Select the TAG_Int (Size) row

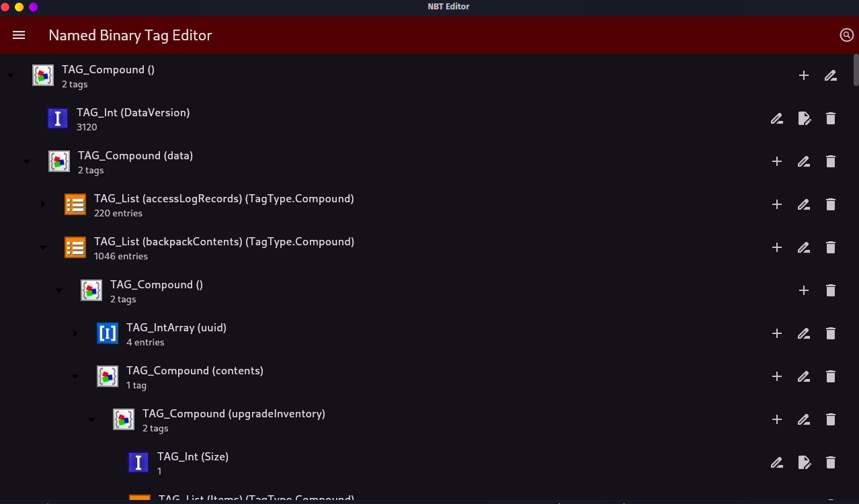click(429, 462)
